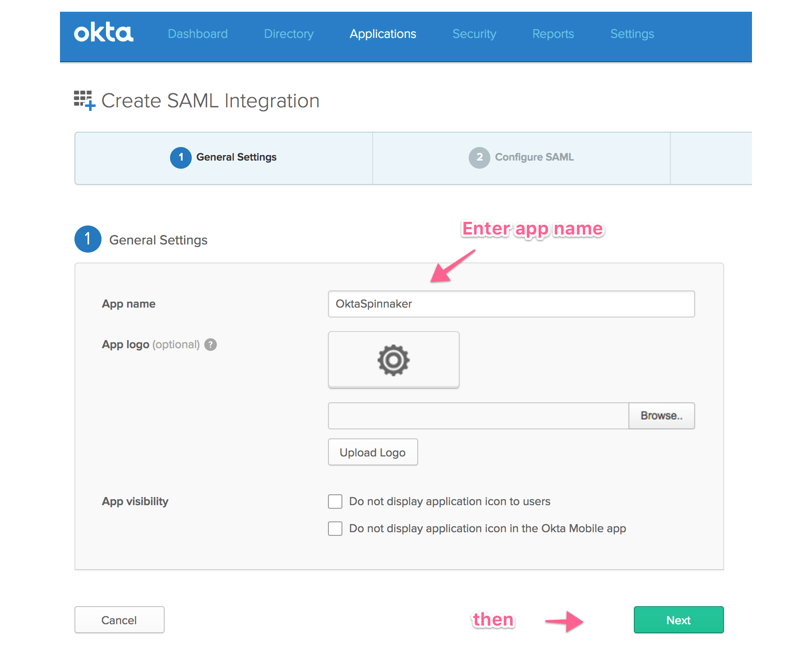Click Browse to choose a logo file
Viewport: 812px width, 663px height.
(x=661, y=416)
